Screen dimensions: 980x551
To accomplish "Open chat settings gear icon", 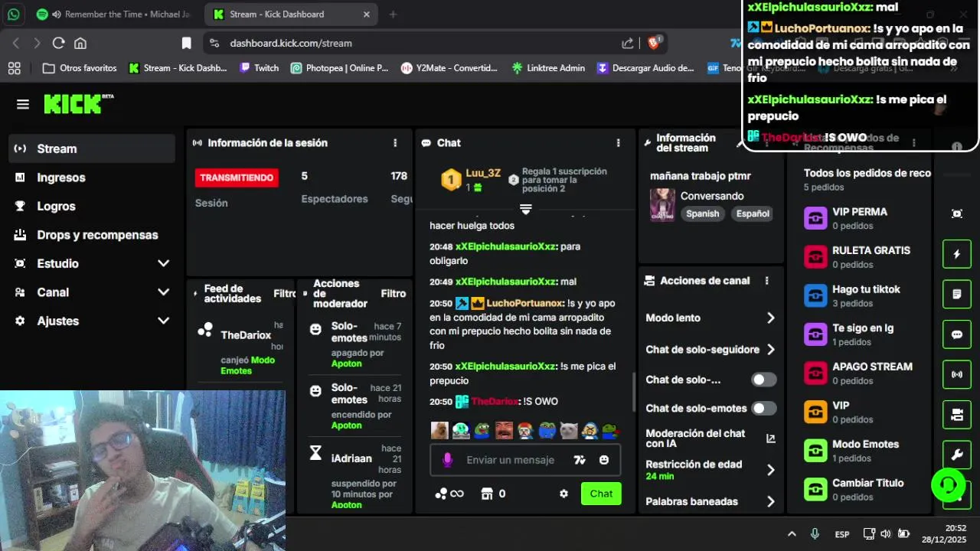I will tap(564, 494).
